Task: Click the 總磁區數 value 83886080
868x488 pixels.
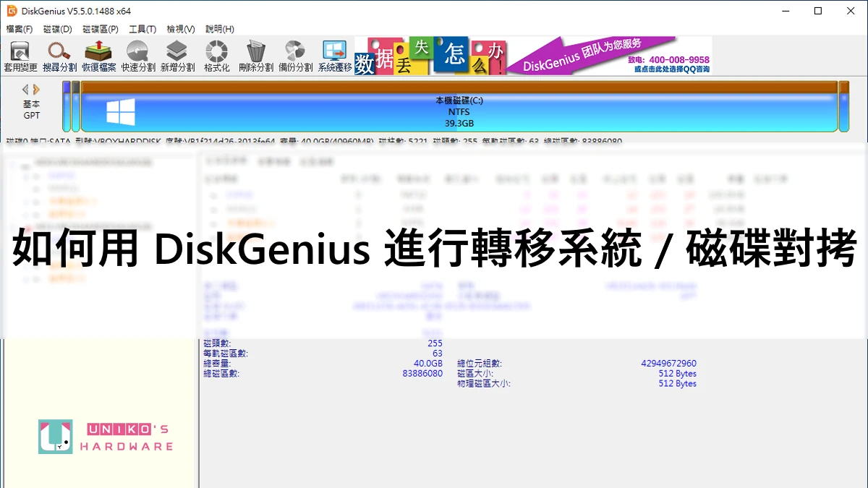Action: (422, 374)
